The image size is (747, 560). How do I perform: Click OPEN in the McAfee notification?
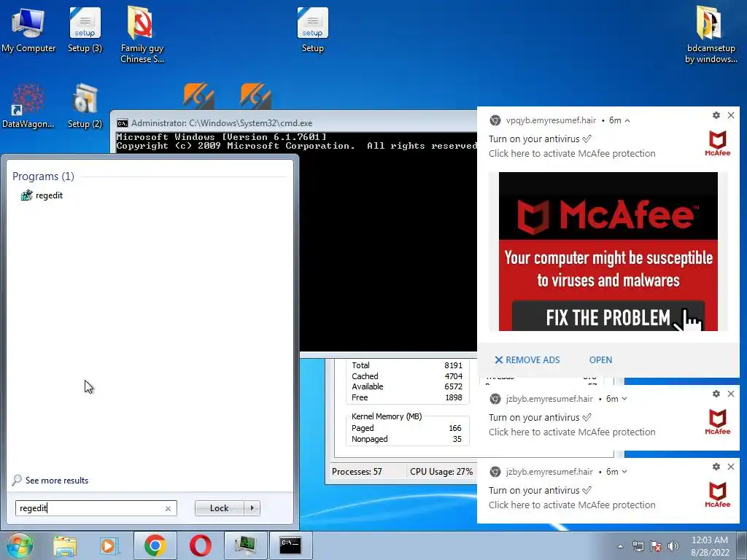point(600,360)
